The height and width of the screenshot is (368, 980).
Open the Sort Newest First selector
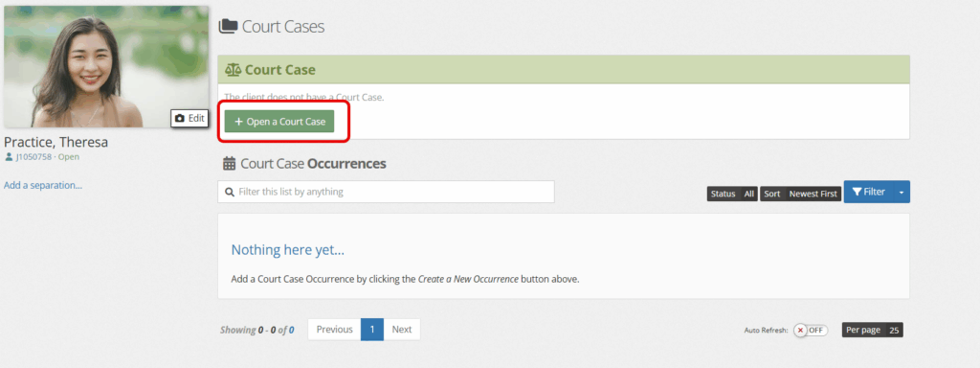coord(801,194)
